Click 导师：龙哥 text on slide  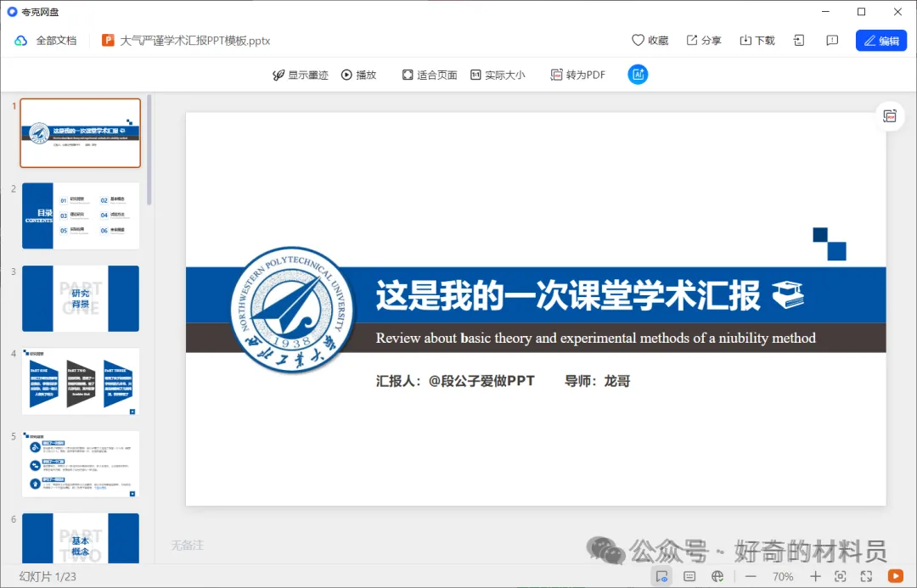(x=597, y=381)
